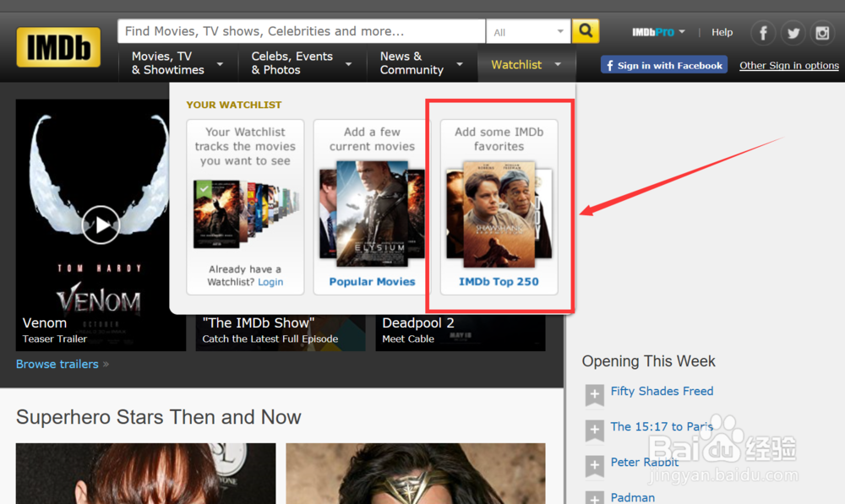Click the Shawshank Redemption poster thumbnail
Image resolution: width=845 pixels, height=504 pixels.
(x=499, y=214)
